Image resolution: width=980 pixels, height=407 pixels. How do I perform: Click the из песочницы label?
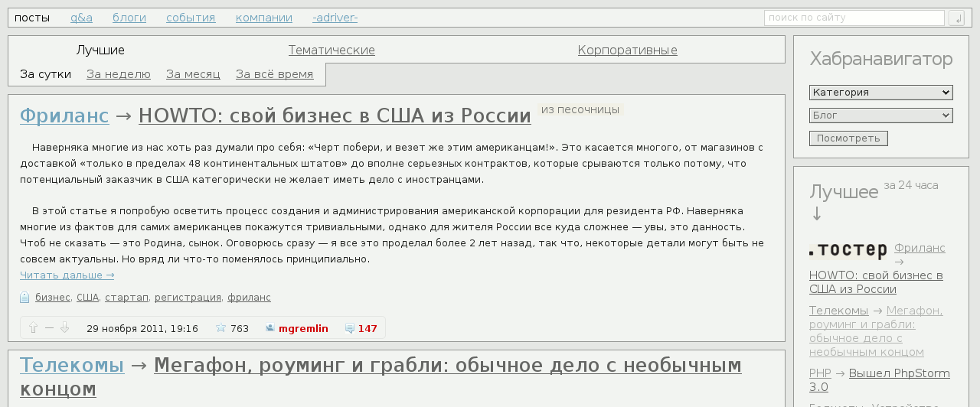[580, 109]
